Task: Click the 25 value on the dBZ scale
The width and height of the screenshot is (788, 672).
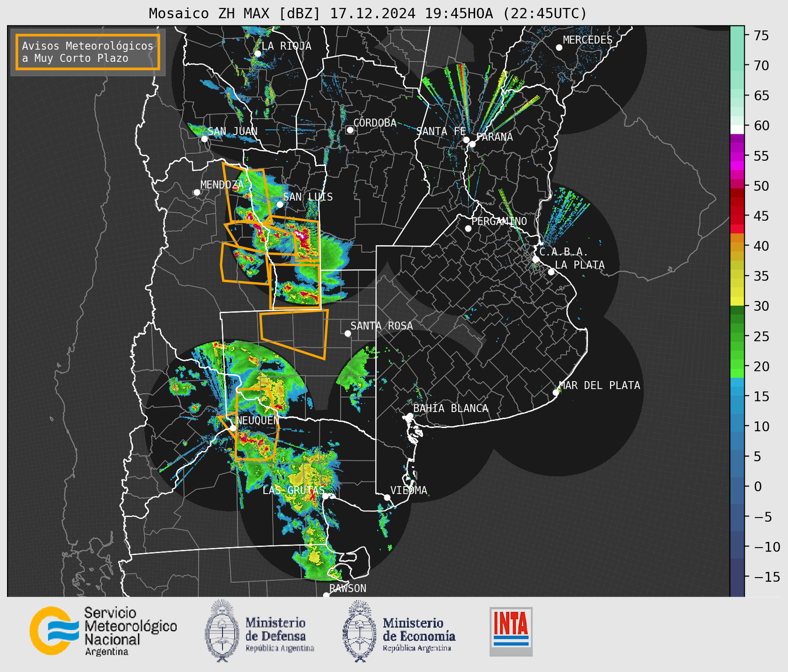Action: pyautogui.click(x=761, y=336)
